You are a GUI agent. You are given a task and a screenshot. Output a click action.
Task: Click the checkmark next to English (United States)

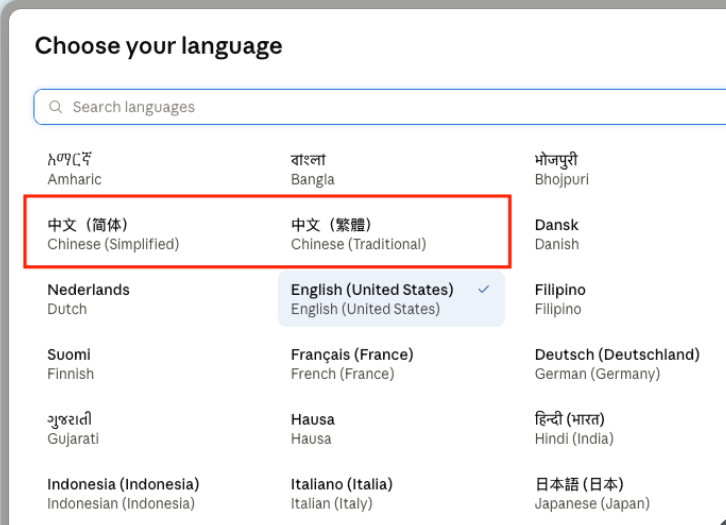coord(484,289)
